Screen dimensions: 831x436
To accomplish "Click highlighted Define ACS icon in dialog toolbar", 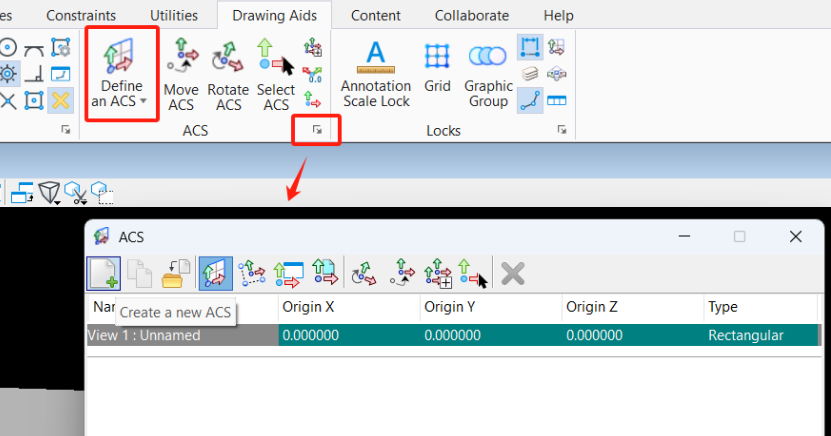I will click(x=216, y=273).
